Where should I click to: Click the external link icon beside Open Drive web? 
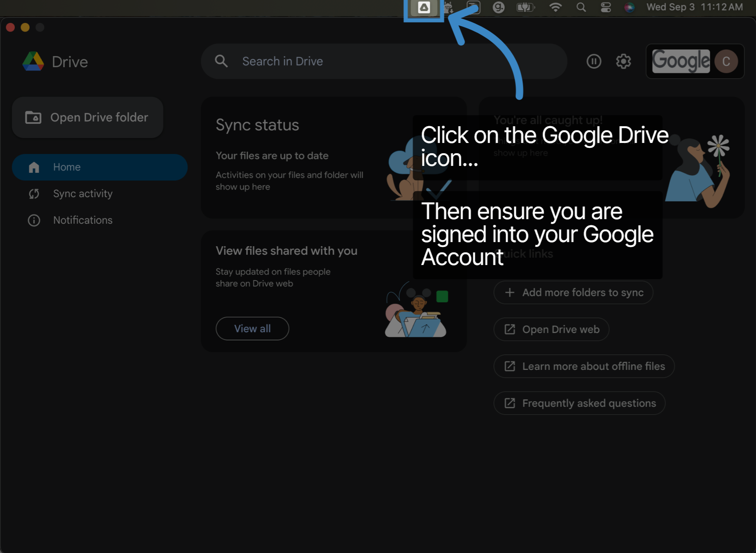(x=510, y=329)
